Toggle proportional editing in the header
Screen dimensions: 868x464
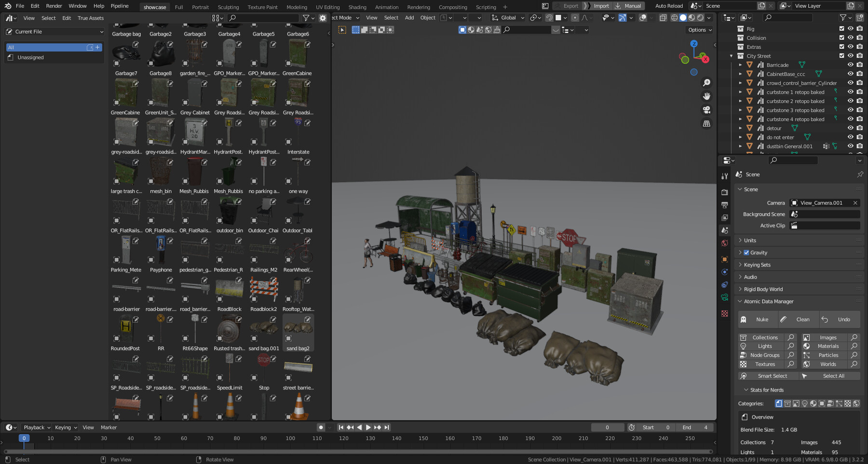(x=575, y=17)
